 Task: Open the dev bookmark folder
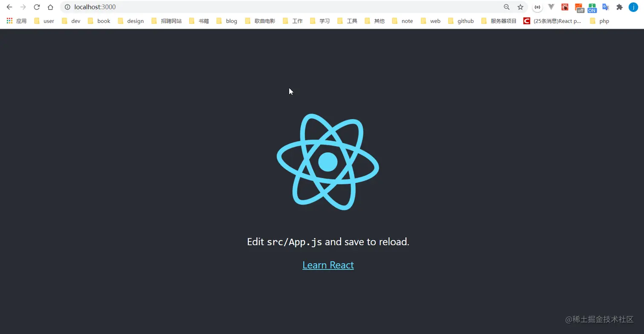71,21
